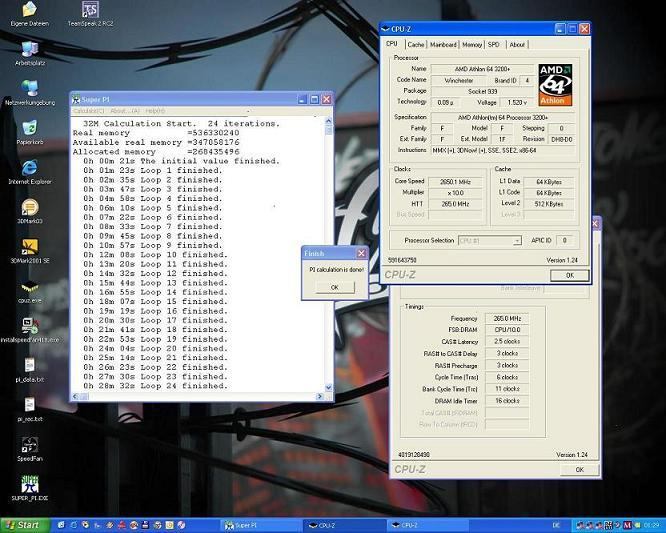The image size is (666, 533).
Task: Confirm the PI calculation is done dialog with OK
Action: (335, 288)
